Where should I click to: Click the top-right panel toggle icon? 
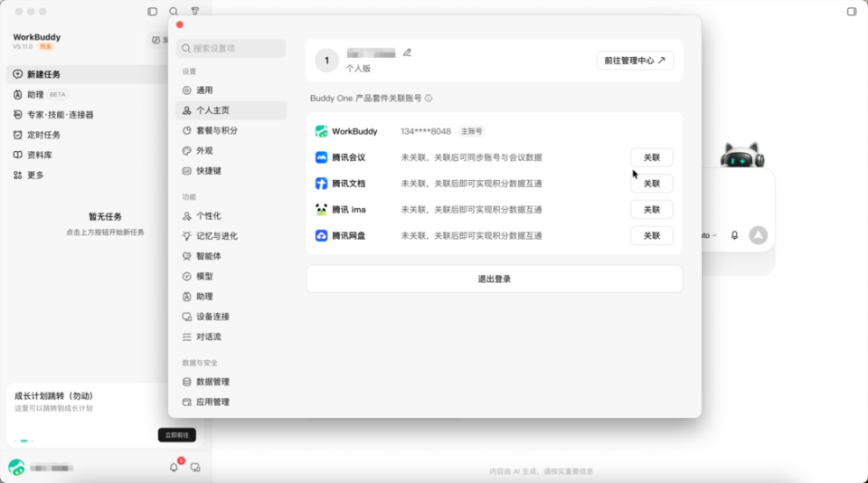[852, 11]
